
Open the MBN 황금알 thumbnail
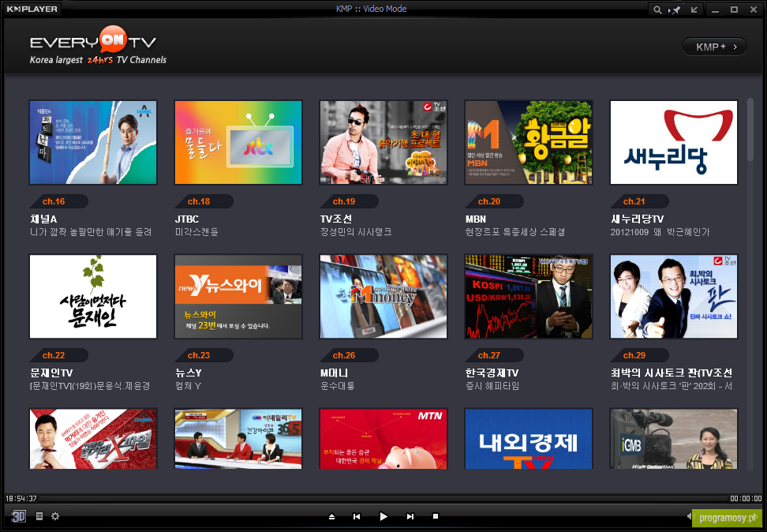pyautogui.click(x=529, y=142)
